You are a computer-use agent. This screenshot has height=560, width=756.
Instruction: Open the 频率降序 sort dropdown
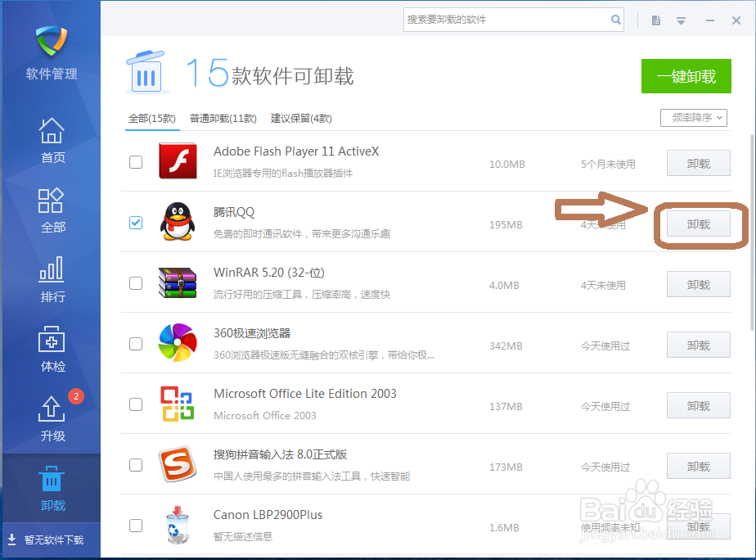pyautogui.click(x=694, y=118)
